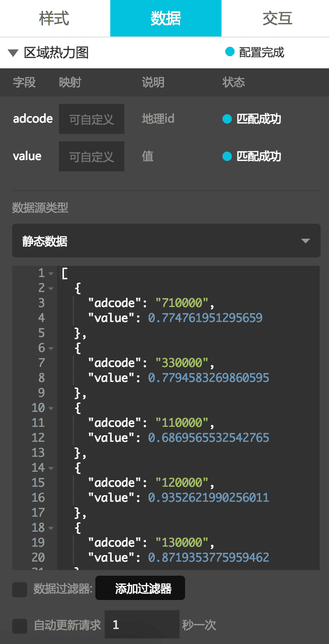This screenshot has width=329, height=644.
Task: Enable the 数据过滤器 checkbox
Action: 20,589
